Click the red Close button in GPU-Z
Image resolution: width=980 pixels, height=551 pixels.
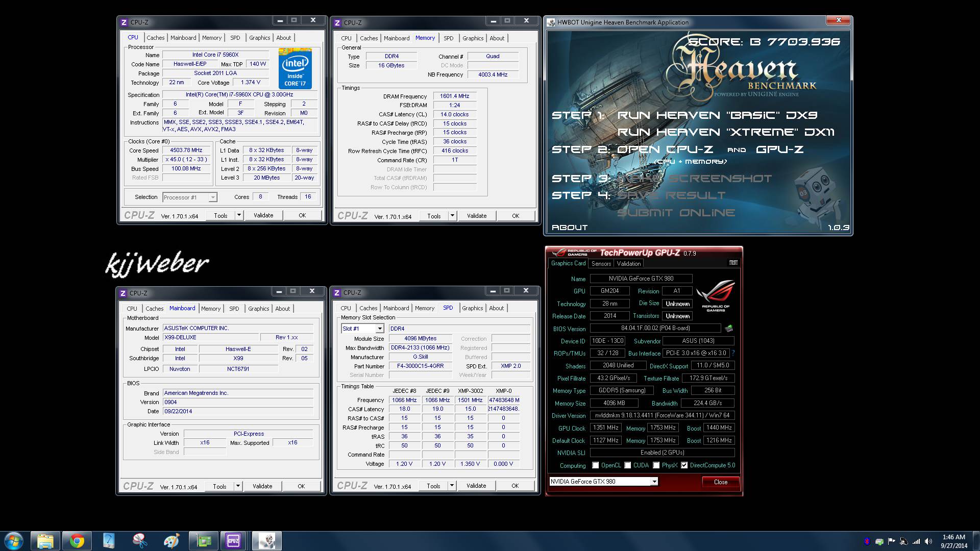click(721, 482)
